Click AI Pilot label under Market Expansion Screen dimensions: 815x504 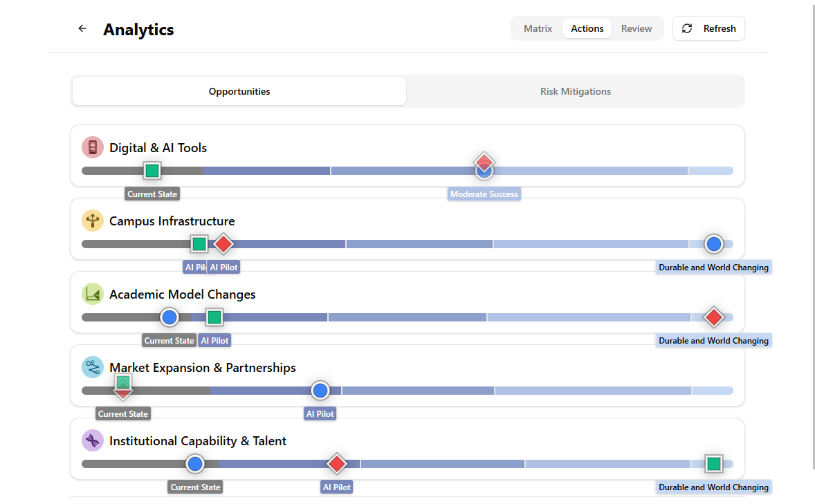(x=320, y=413)
